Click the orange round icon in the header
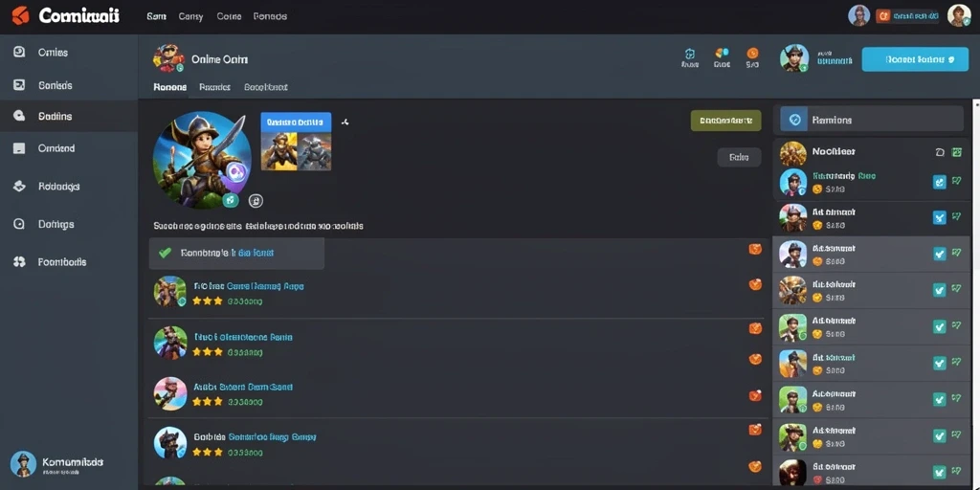Image resolution: width=980 pixels, height=490 pixels. (x=752, y=54)
